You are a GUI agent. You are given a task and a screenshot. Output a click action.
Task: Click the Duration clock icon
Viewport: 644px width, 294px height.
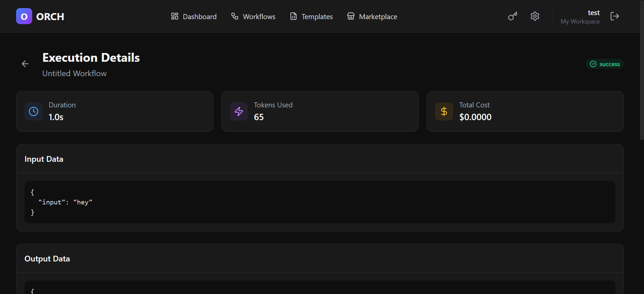[x=34, y=111]
